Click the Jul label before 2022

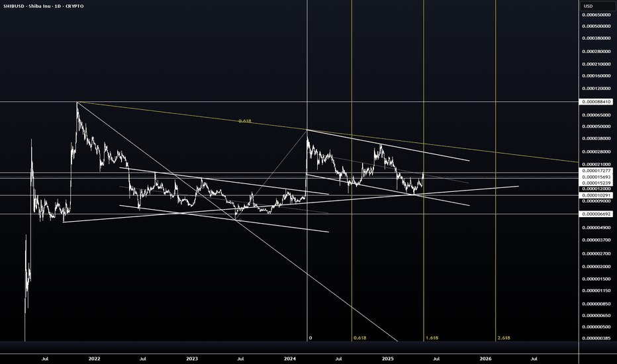click(x=45, y=359)
